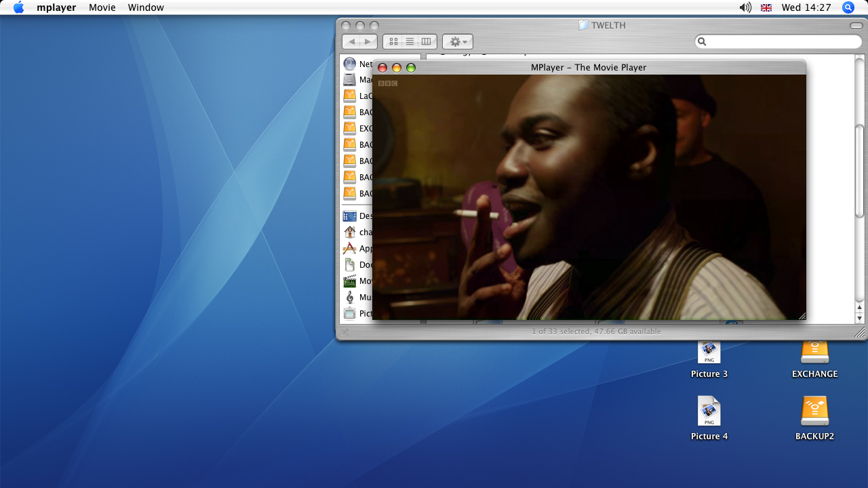
Task: Open the British flag input menu
Action: tap(766, 7)
